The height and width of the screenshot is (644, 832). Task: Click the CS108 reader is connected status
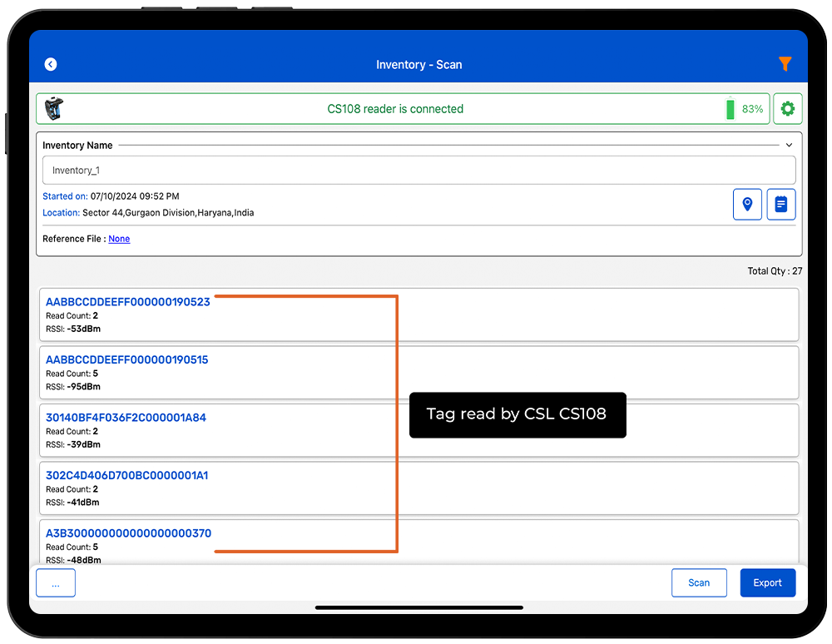pyautogui.click(x=395, y=109)
